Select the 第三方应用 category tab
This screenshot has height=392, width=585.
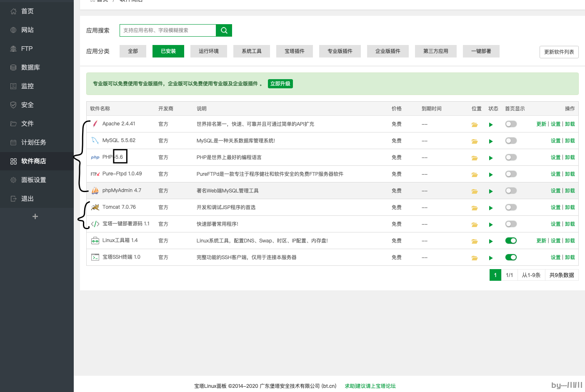point(436,51)
